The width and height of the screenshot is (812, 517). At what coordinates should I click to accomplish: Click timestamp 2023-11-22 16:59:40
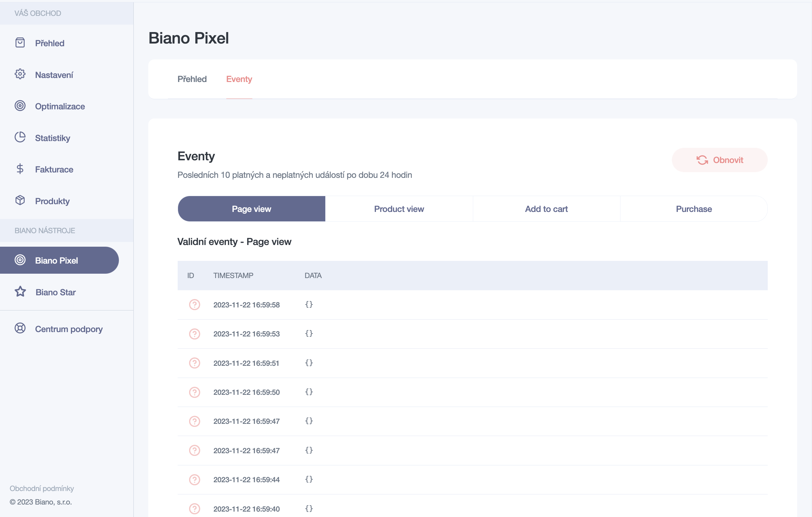246,509
